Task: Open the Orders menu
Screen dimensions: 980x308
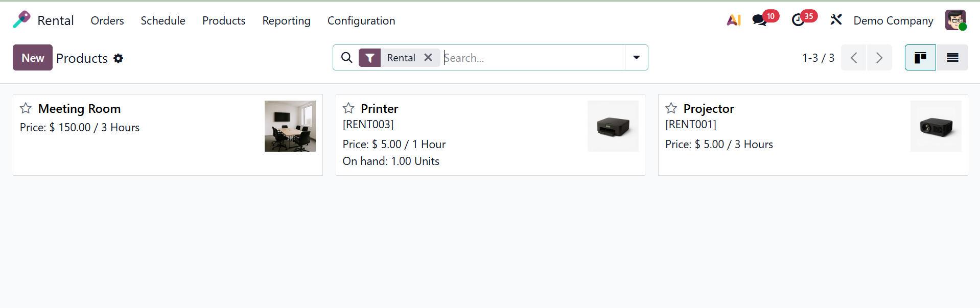Action: tap(107, 20)
